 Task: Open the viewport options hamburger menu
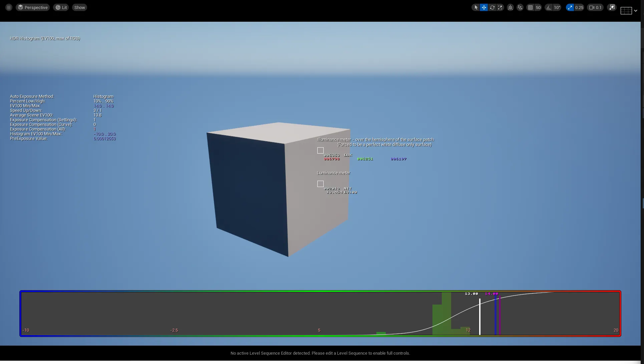[x=9, y=7]
